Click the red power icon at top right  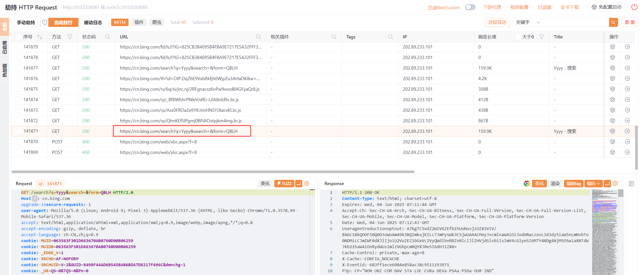634,7
